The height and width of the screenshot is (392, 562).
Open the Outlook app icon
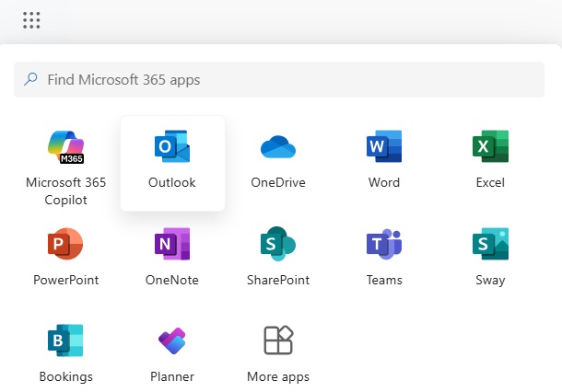[172, 146]
